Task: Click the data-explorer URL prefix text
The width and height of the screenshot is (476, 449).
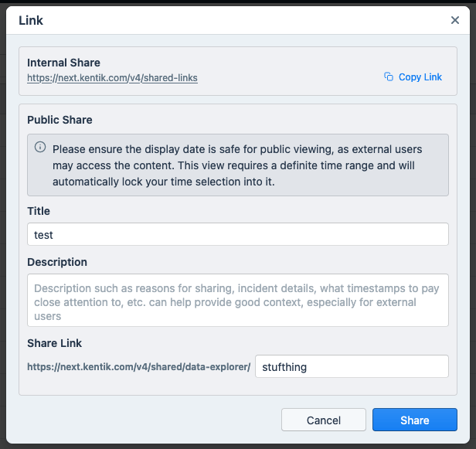Action: tap(138, 367)
